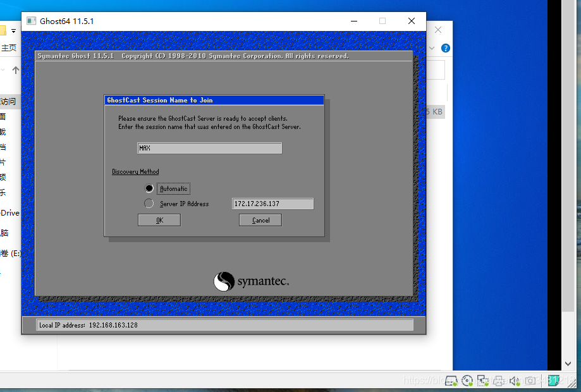Click the Discovery Method label

[135, 171]
